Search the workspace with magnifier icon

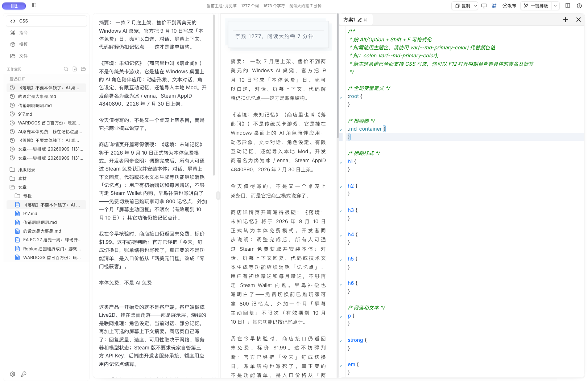click(66, 69)
